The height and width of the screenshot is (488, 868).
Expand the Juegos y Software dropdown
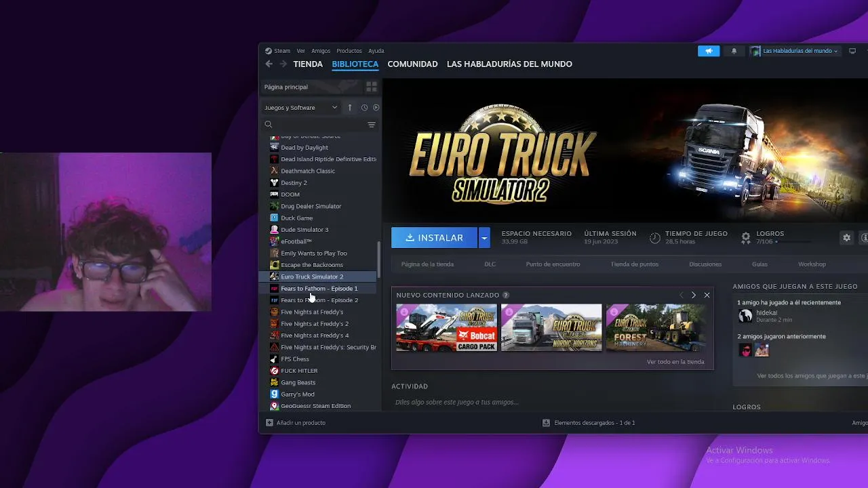click(x=300, y=107)
